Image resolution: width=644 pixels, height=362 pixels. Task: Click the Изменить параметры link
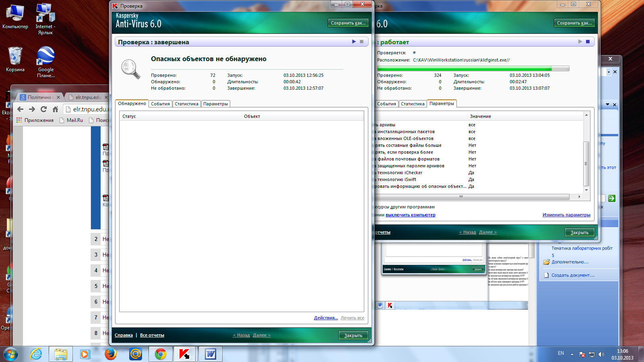click(566, 215)
